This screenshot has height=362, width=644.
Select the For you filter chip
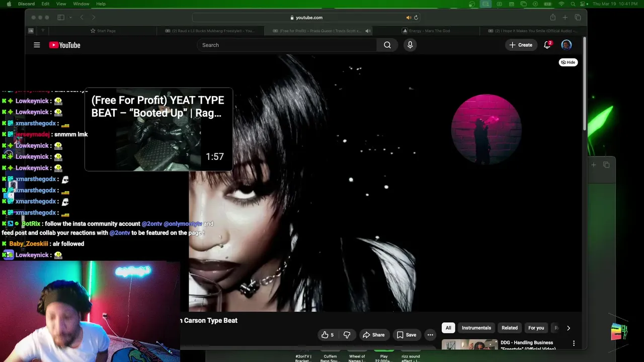click(x=536, y=328)
